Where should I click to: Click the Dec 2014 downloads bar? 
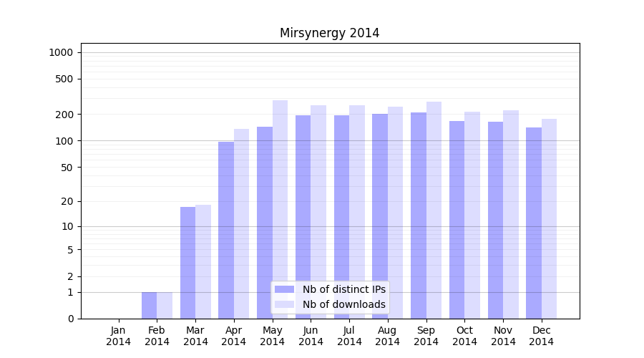[x=549, y=218]
